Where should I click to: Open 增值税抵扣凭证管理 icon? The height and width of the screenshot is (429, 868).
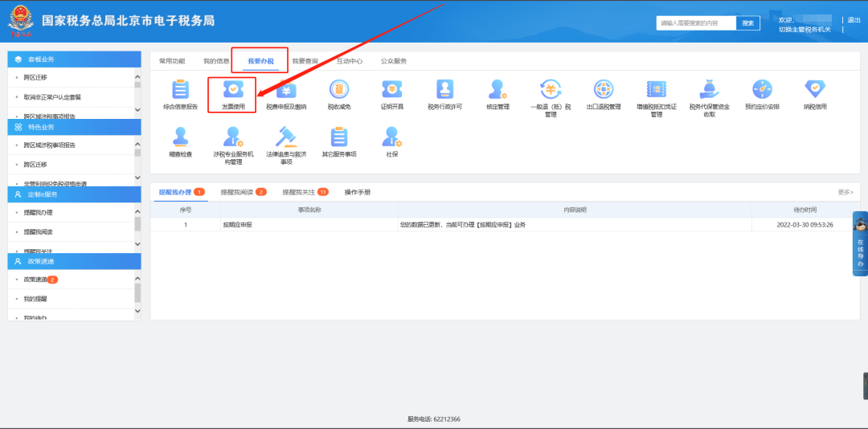pos(656,89)
